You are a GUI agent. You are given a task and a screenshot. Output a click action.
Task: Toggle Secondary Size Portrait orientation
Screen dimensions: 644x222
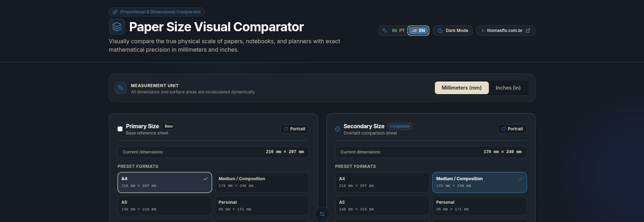pos(512,129)
